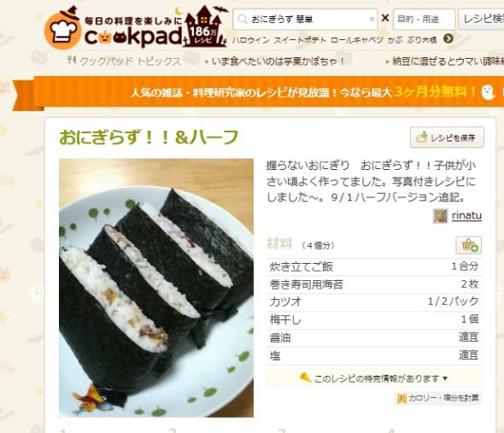504x433 pixels.
Task: Open rinatu's profile link
Action: [466, 215]
